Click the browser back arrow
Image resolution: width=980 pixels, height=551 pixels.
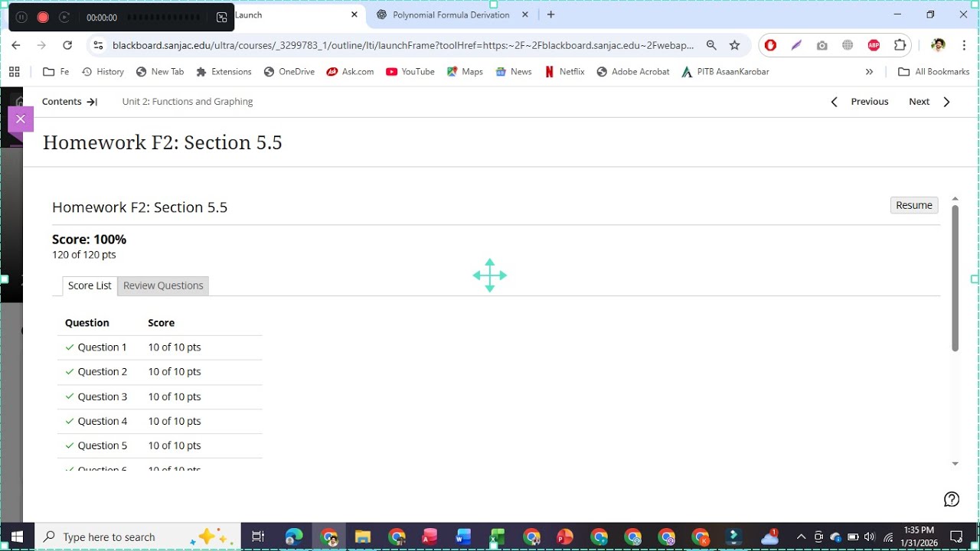(x=16, y=45)
